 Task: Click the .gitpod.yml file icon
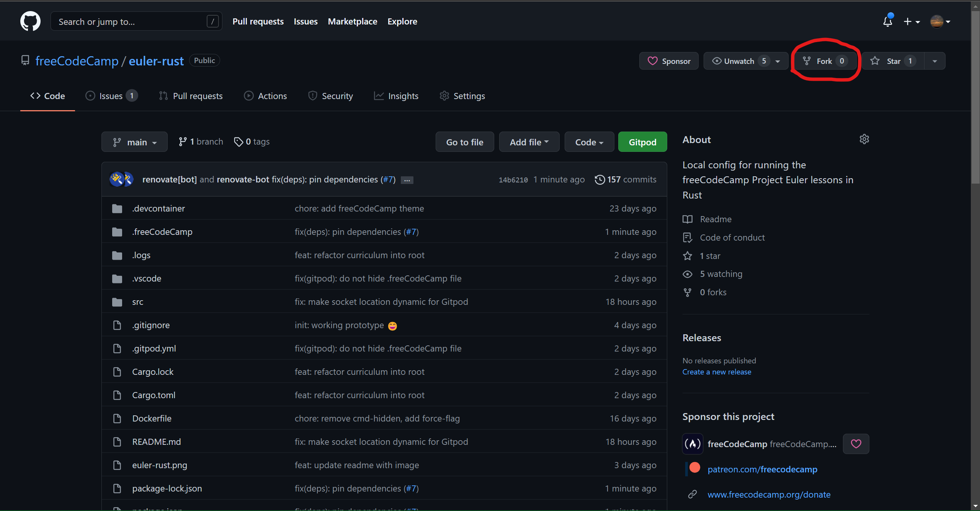[x=117, y=348]
